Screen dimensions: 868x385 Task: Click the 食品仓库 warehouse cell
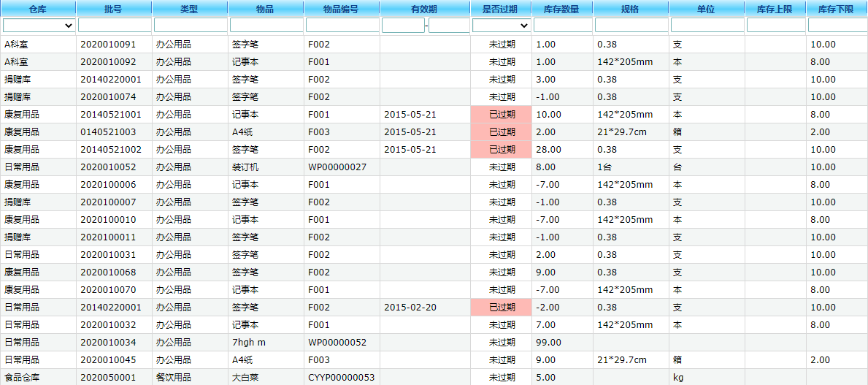pyautogui.click(x=22, y=378)
